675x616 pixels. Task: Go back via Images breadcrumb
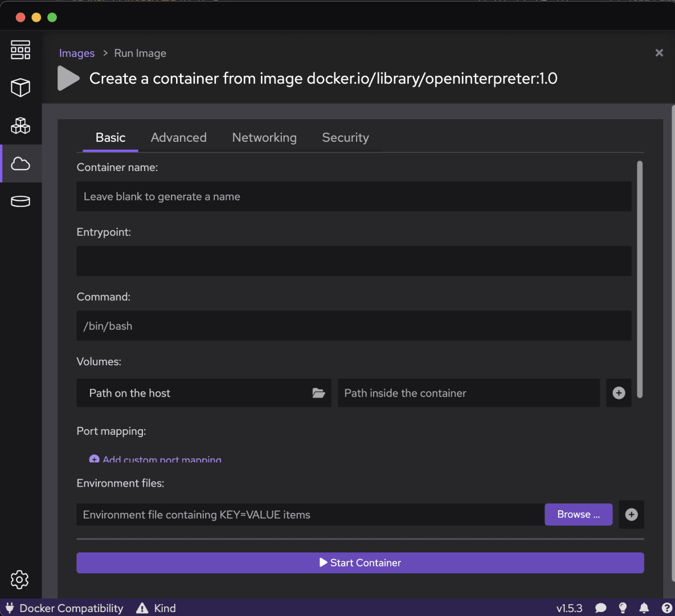tap(77, 53)
